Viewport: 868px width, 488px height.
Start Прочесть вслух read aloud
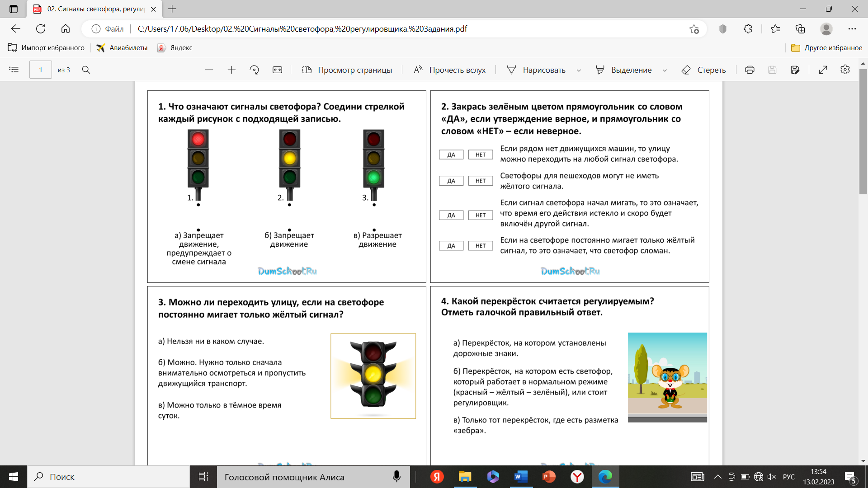coord(449,70)
